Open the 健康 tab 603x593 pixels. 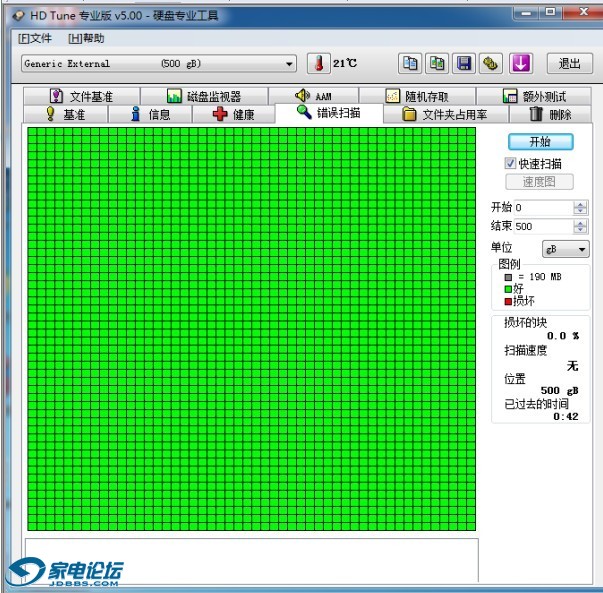coord(233,114)
